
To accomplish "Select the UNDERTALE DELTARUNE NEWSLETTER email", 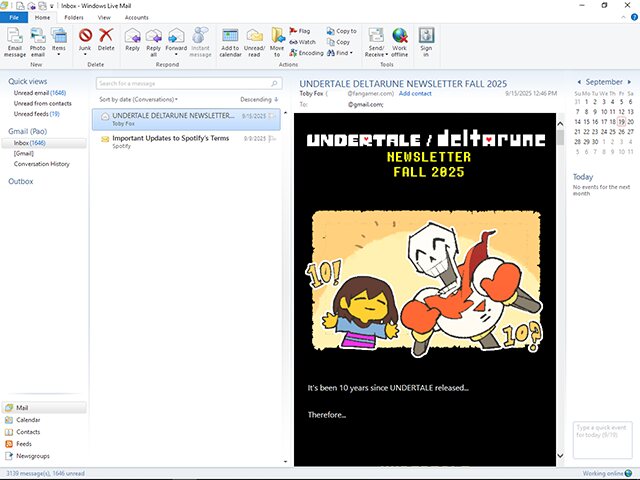I will (x=186, y=119).
